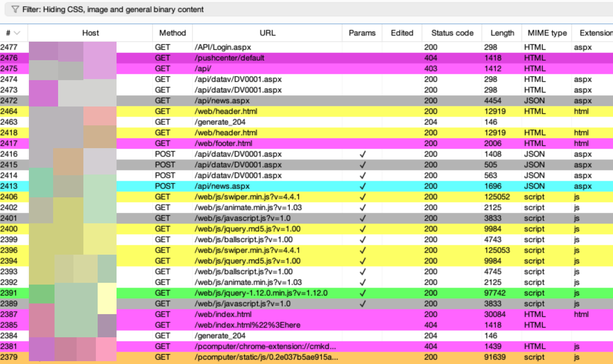The image size is (613, 364).
Task: Sort by Length column header
Action: click(x=502, y=33)
